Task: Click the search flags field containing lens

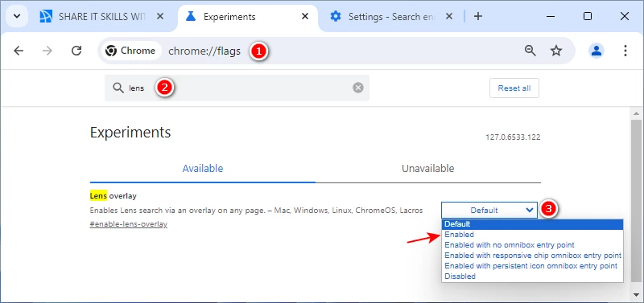Action: 237,88
